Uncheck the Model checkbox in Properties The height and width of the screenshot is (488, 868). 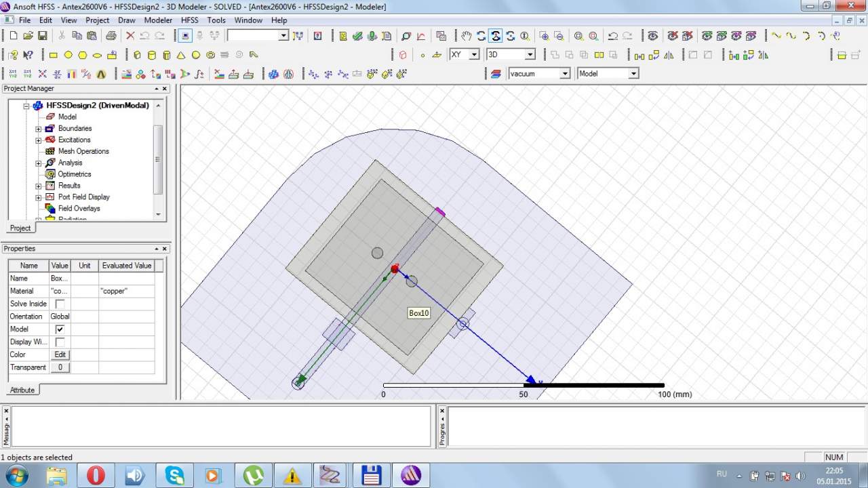pos(60,329)
